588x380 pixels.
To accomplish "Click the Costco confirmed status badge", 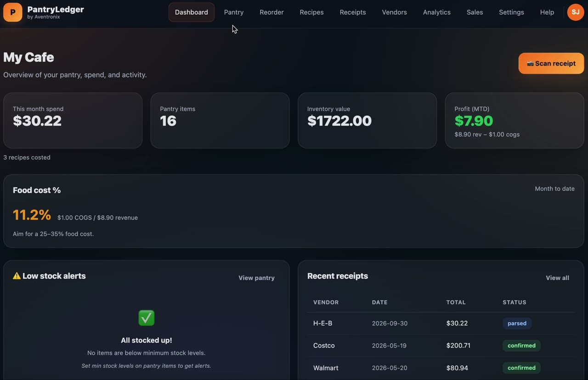I will pos(521,346).
